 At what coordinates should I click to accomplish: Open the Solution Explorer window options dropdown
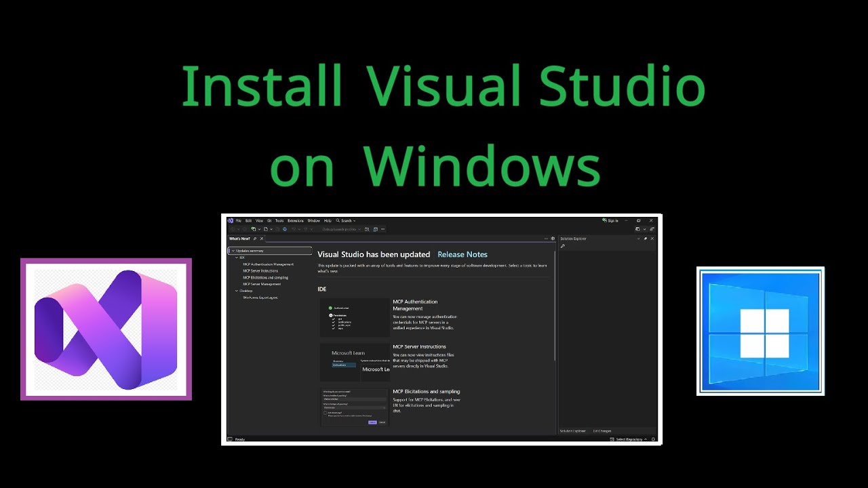(638, 239)
